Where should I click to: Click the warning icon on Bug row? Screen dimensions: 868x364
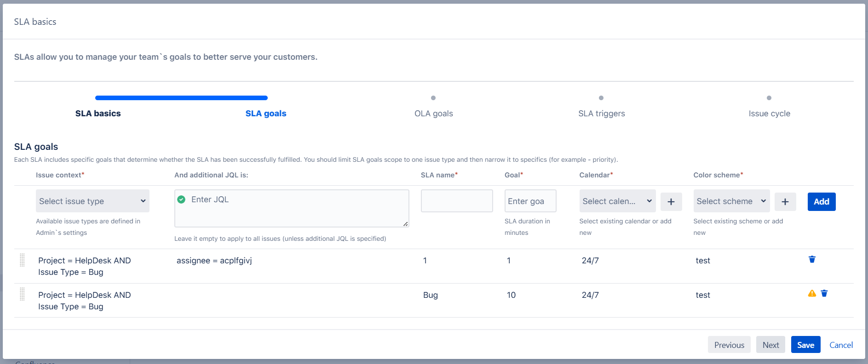tap(812, 294)
